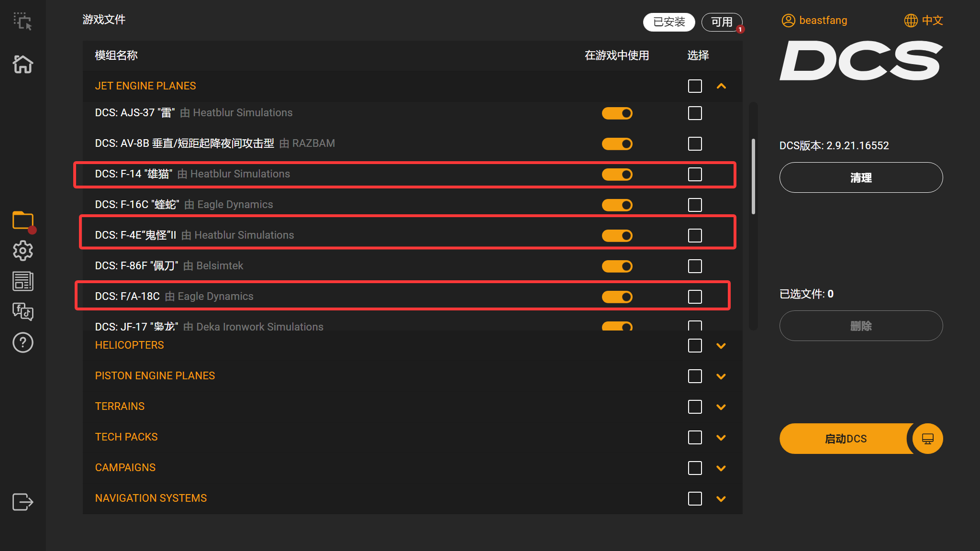This screenshot has height=551, width=980.
Task: Switch to the 可用 tab
Action: (721, 22)
